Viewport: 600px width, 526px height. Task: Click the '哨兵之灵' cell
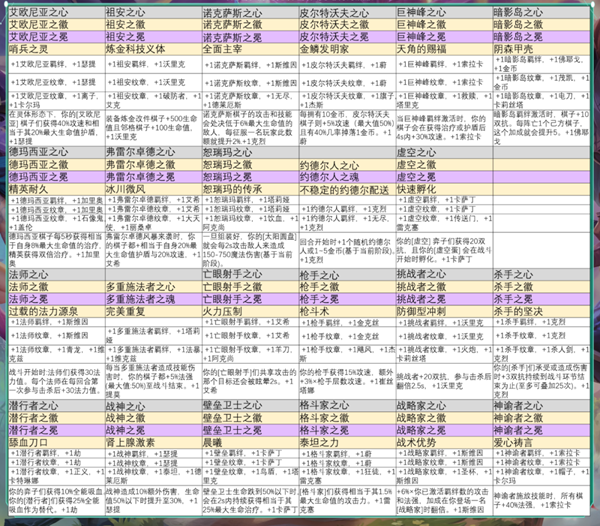57,49
